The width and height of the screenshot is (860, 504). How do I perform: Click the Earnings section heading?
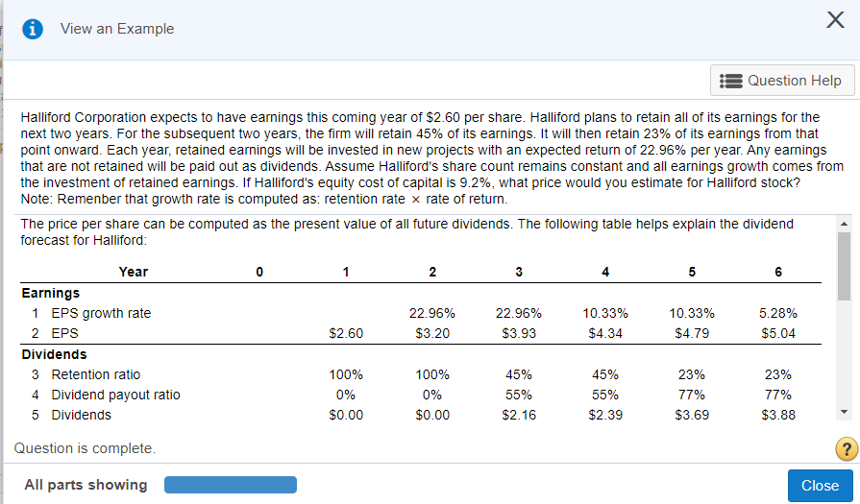(51, 293)
